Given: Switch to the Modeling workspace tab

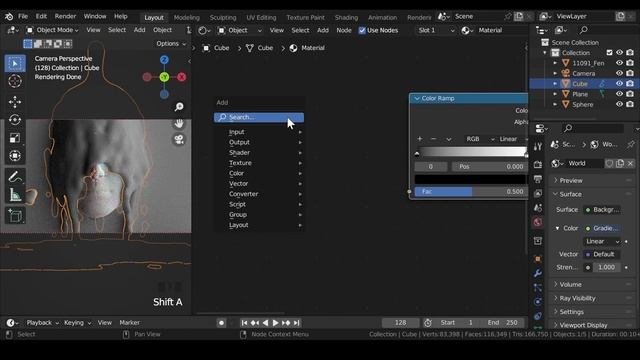Looking at the screenshot, I should 187,18.
